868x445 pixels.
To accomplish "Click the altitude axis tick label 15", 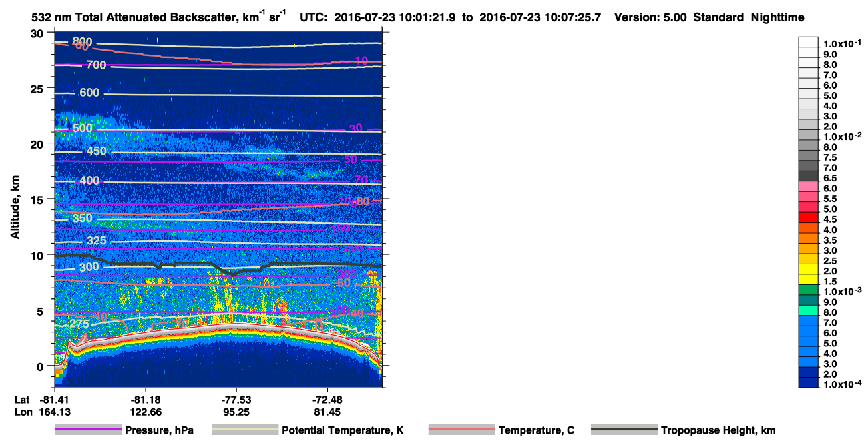I will 38,199.
